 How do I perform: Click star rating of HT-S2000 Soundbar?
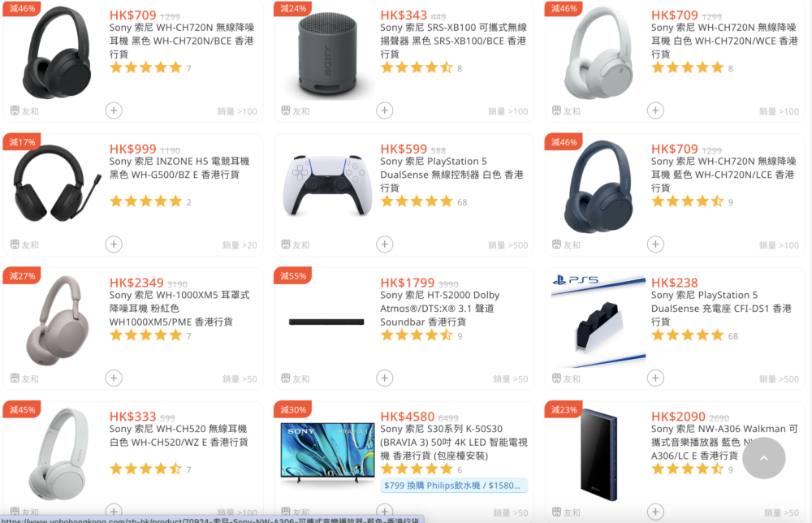point(417,335)
